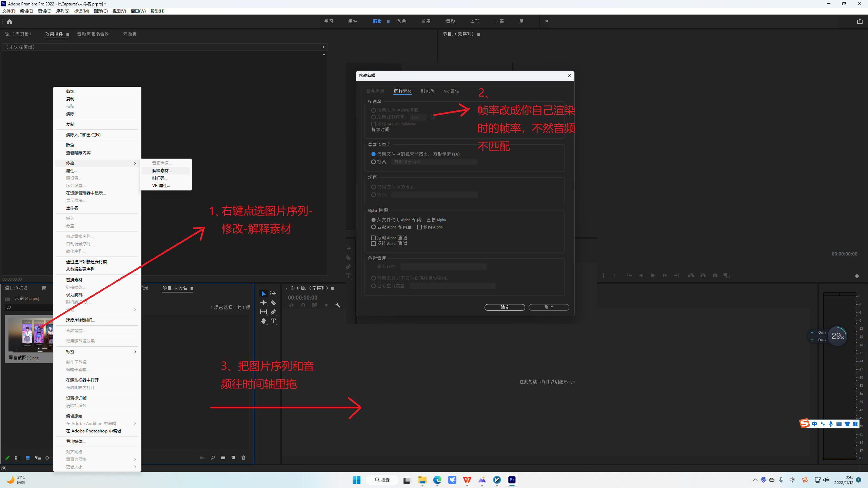Select the conform pixel aspect ratio radio button
Screen dimensions: 868x488
373,162
